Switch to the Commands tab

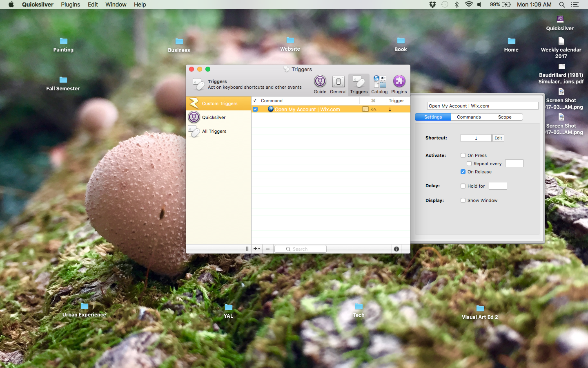[469, 117]
